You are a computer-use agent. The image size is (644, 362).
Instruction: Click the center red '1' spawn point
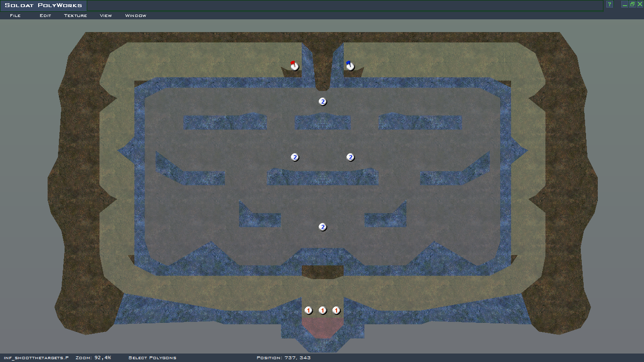[322, 310]
